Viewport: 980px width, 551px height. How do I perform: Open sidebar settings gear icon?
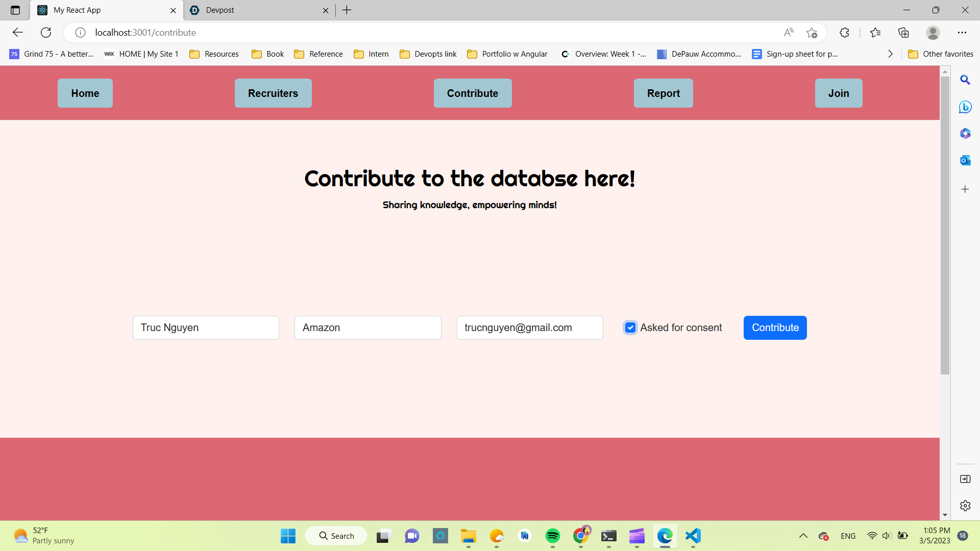point(965,506)
